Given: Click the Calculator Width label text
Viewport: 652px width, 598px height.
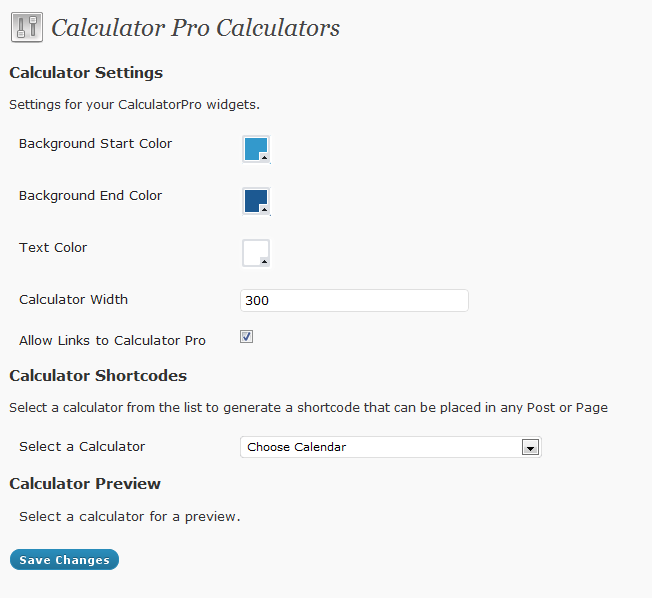Looking at the screenshot, I should (x=74, y=299).
